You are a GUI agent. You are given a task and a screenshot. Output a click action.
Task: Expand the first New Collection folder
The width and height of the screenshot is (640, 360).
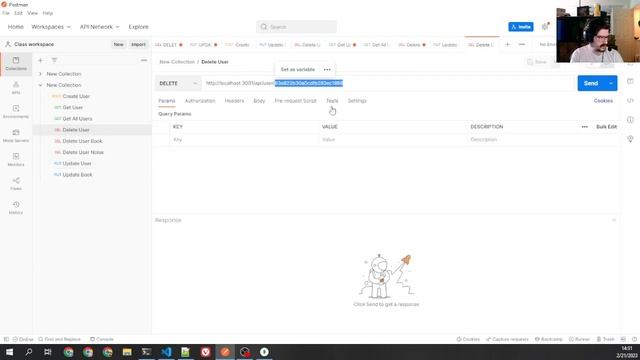pyautogui.click(x=40, y=74)
